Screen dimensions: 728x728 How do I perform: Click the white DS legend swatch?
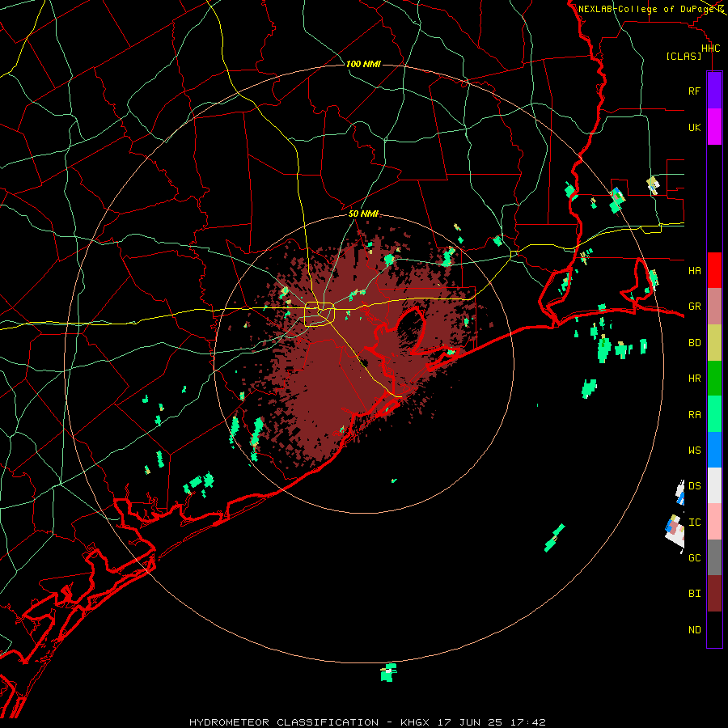pos(714,485)
